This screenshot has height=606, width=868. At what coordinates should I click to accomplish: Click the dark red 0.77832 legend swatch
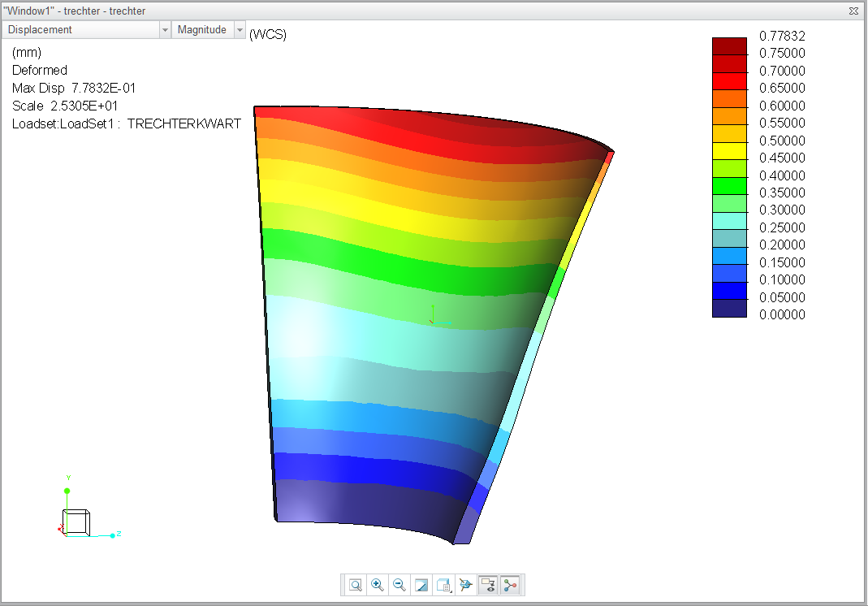tap(729, 46)
